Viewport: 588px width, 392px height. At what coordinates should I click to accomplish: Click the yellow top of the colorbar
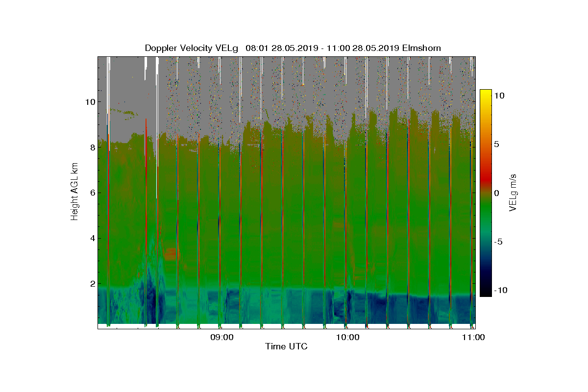[x=486, y=93]
